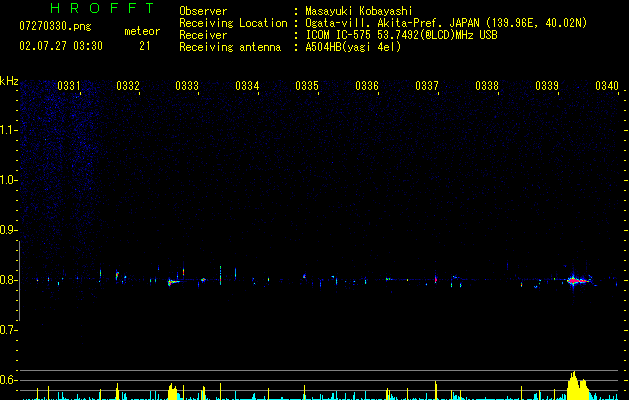
Task: Select the Ogata-vill. Akita-Pref. JAPAN location text
Action: tap(446, 23)
